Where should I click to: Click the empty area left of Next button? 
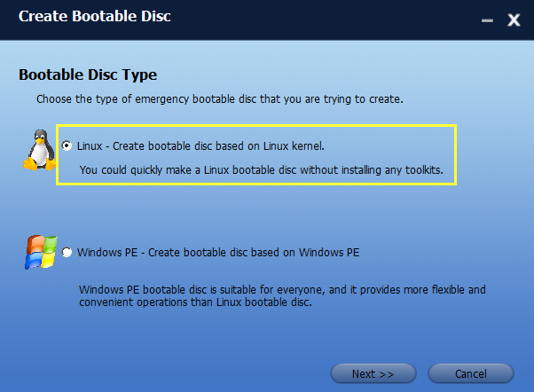177,372
